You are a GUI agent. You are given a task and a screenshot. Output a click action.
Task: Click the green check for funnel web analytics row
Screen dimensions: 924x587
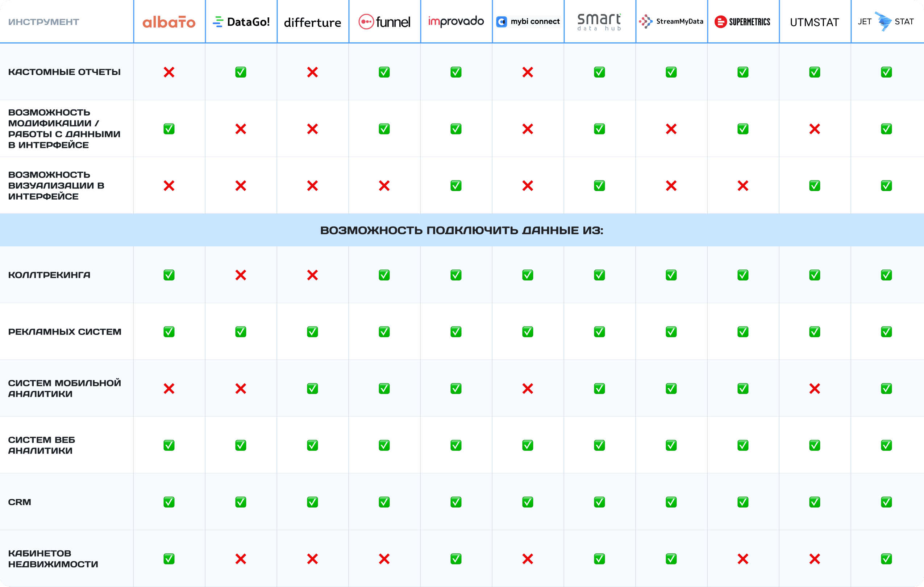coord(384,445)
